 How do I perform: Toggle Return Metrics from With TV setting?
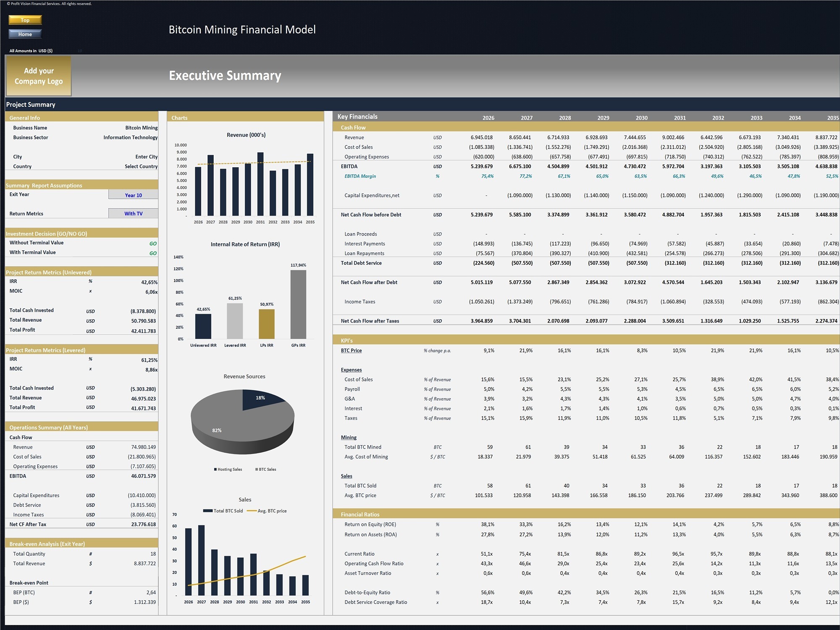pyautogui.click(x=133, y=213)
